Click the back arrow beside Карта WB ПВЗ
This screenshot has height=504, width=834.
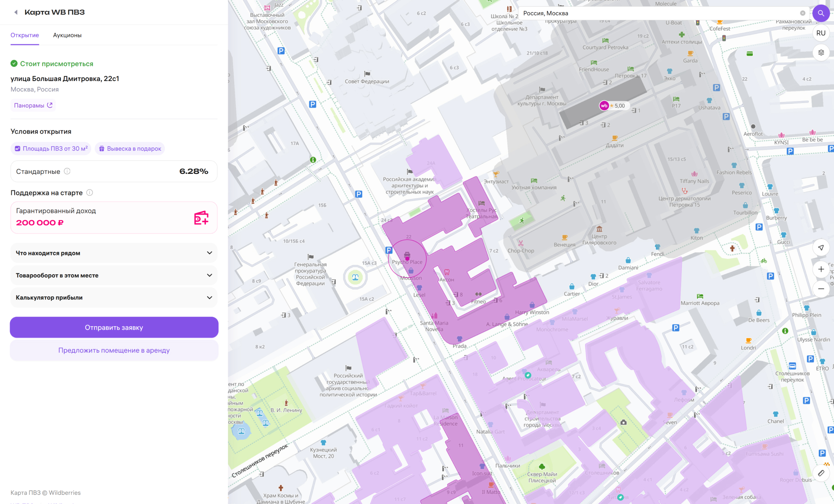(16, 12)
